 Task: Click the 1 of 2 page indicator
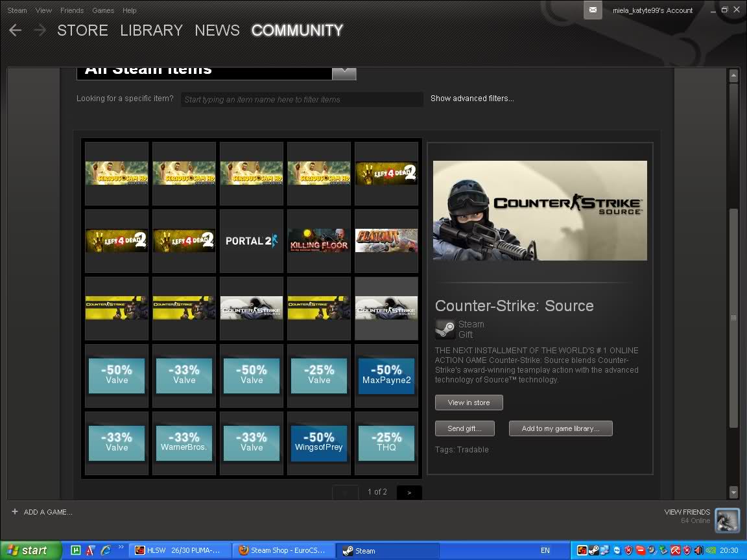(377, 492)
